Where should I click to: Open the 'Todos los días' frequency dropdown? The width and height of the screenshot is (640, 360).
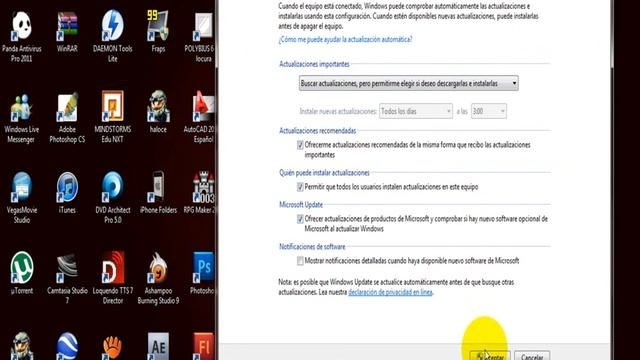point(416,111)
